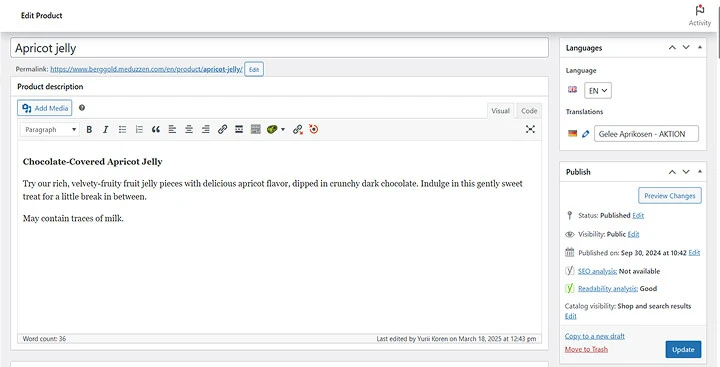Screen dimensions: 720x367
Task: Click the unlink icon in editor toolbar
Action: pyautogui.click(x=298, y=130)
